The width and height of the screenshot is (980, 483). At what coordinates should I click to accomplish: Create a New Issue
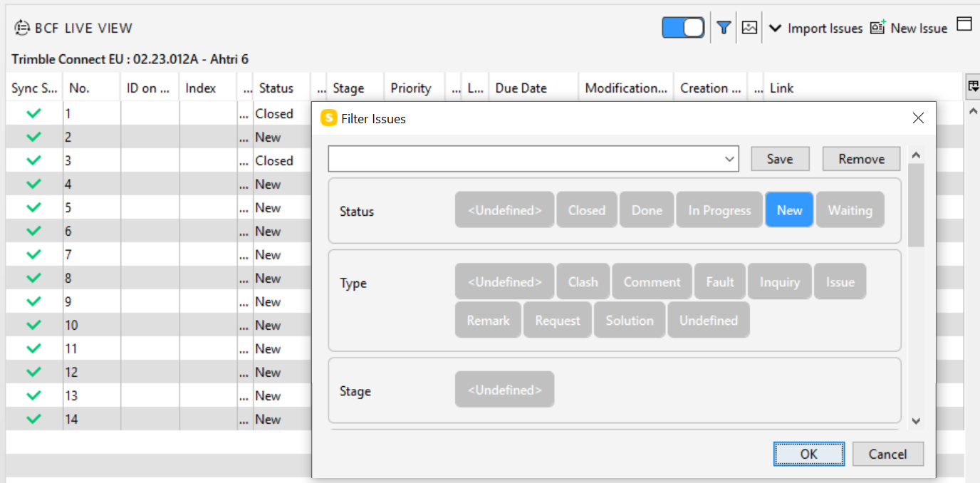click(909, 28)
